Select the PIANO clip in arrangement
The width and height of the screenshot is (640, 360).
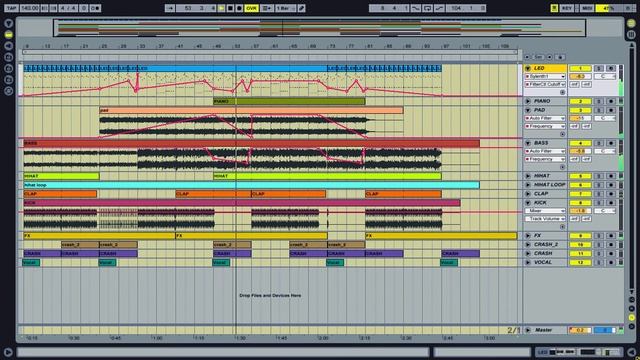[x=289, y=101]
